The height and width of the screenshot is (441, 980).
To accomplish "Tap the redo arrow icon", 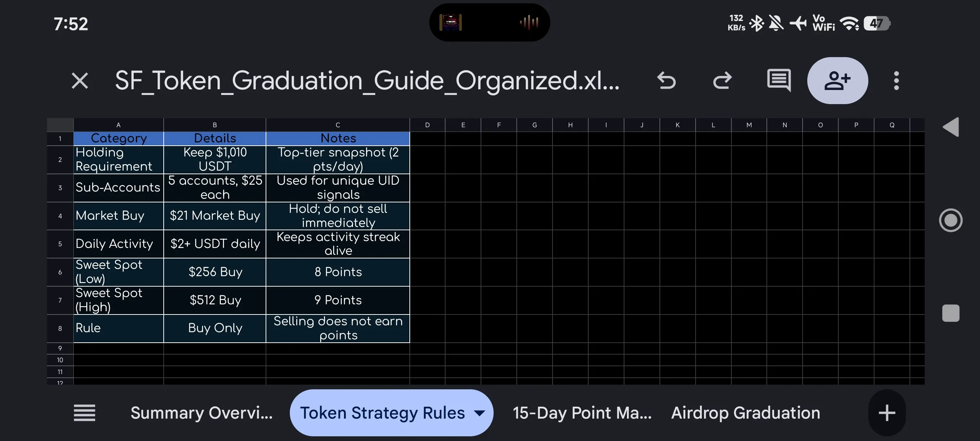I will (722, 81).
